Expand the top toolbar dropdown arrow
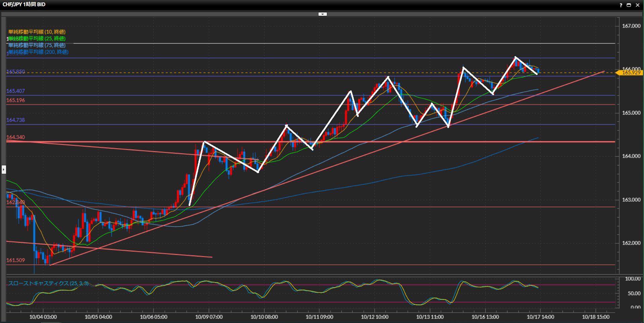This screenshot has height=323, width=644. coord(323,14)
